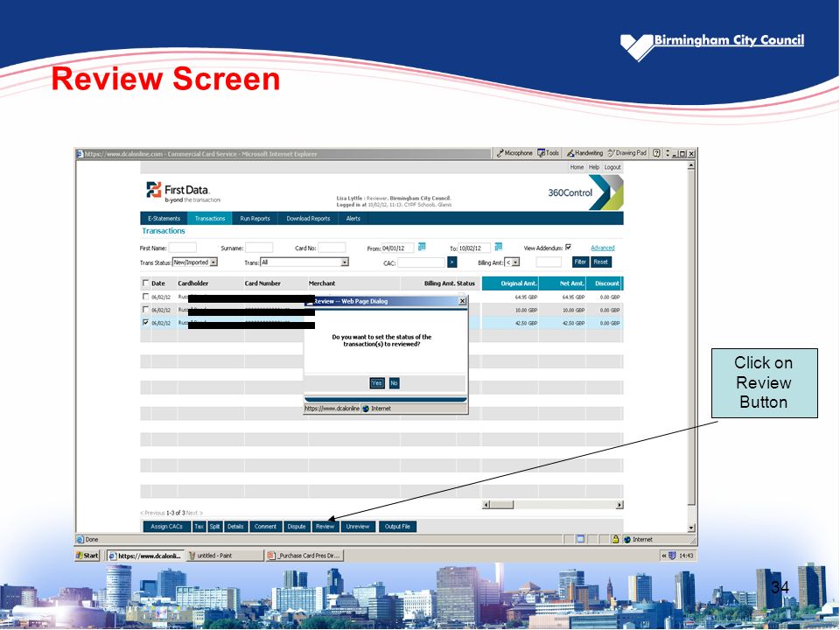Open the Alerts tab
The height and width of the screenshot is (630, 840).
point(353,219)
